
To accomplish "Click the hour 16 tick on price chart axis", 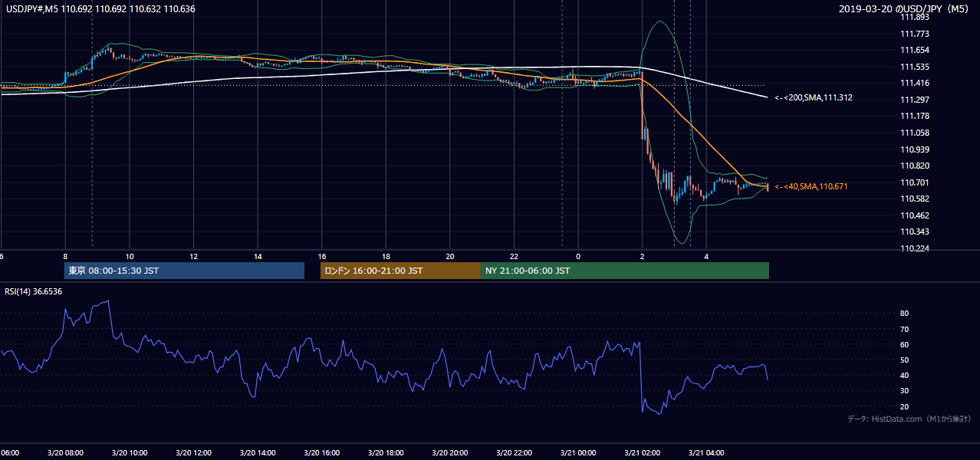I will [x=322, y=256].
